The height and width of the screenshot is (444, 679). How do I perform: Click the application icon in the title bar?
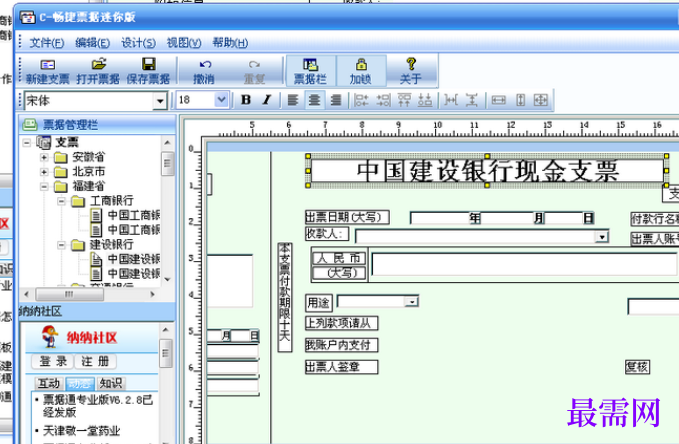27,17
